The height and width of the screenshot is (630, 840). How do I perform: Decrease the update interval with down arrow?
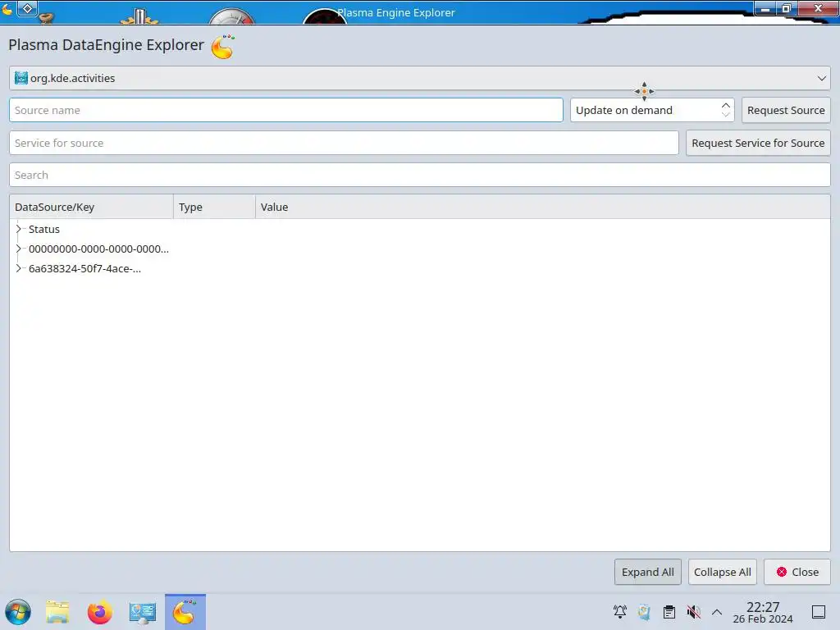725,115
